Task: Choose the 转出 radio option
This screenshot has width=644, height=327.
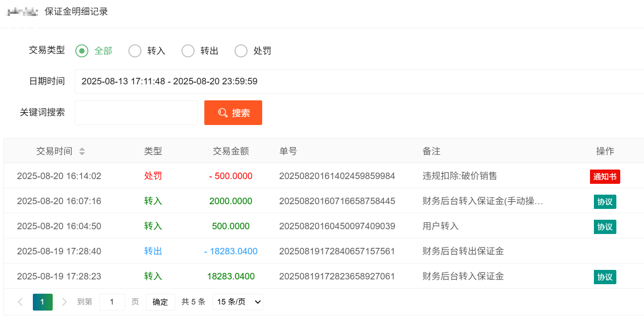Action: (188, 51)
